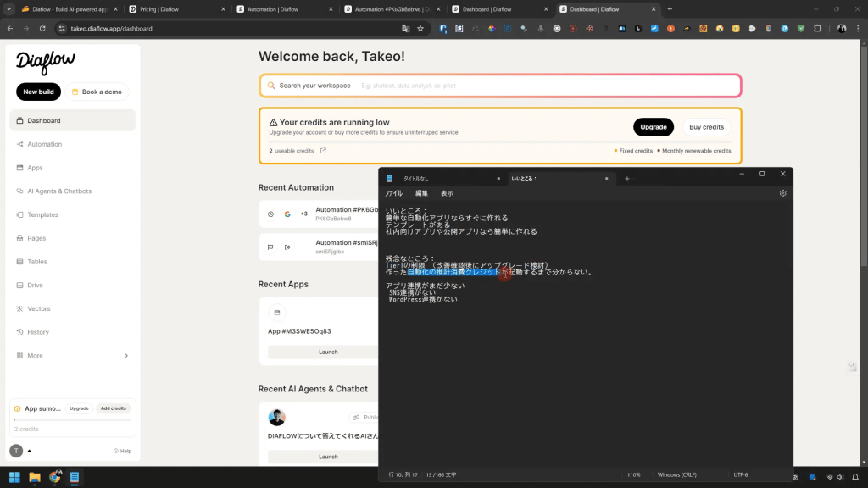The image size is (868, 488).
Task: Reload the page
Action: (42, 28)
